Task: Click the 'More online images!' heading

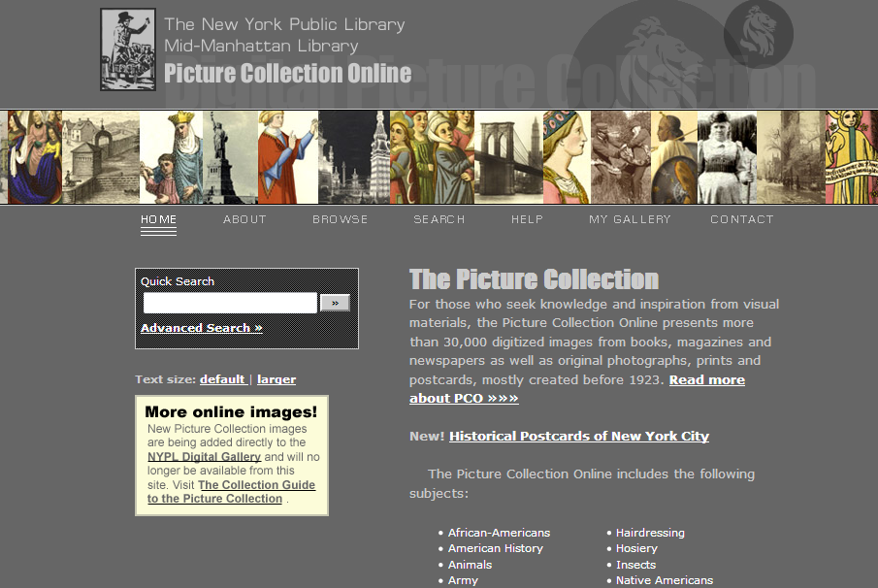Action: click(231, 412)
